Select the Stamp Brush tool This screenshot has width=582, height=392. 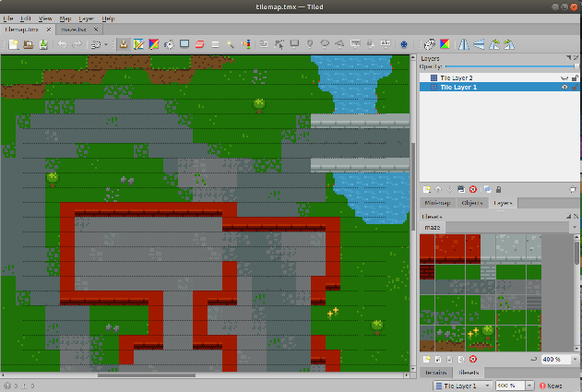(124, 44)
